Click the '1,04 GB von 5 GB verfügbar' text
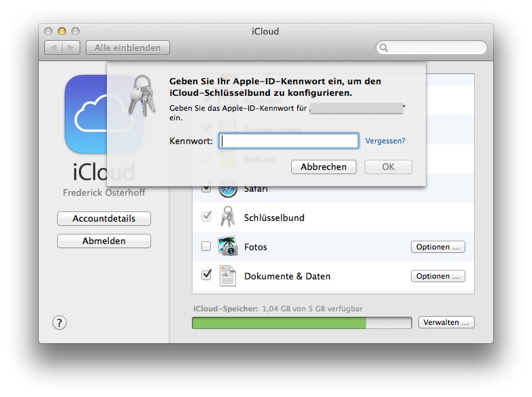Image resolution: width=532 pixels, height=397 pixels. (x=312, y=309)
